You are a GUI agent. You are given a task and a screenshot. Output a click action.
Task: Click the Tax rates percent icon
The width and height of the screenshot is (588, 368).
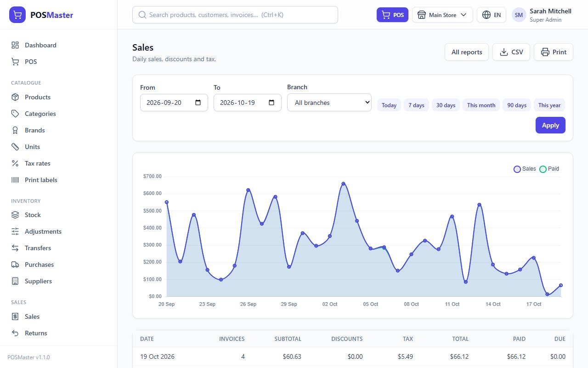pos(15,163)
